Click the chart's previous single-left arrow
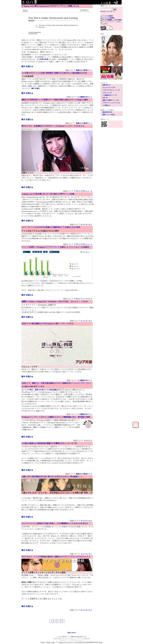 coord(36,252)
